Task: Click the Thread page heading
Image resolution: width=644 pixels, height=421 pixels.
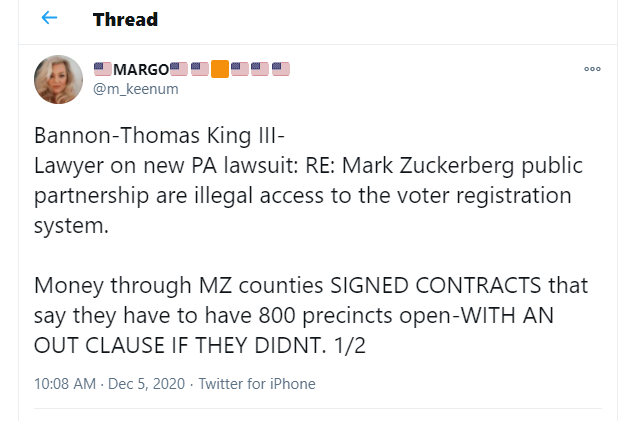Action: click(125, 19)
